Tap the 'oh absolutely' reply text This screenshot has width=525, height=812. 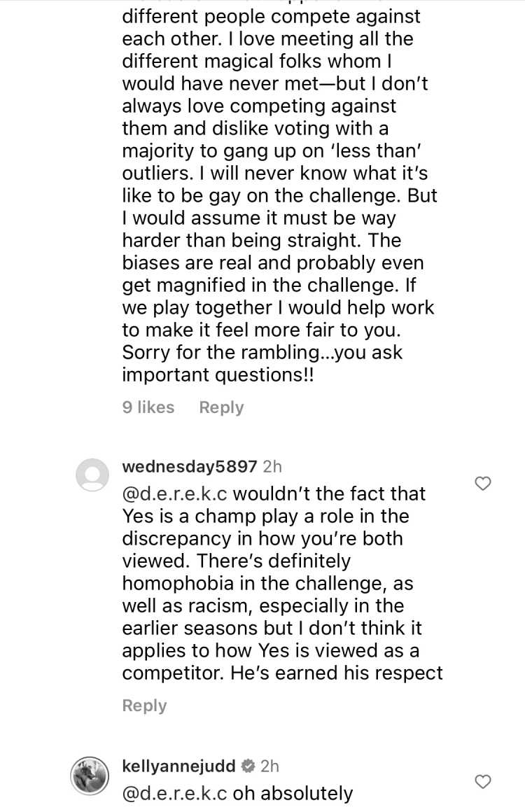tap(293, 793)
